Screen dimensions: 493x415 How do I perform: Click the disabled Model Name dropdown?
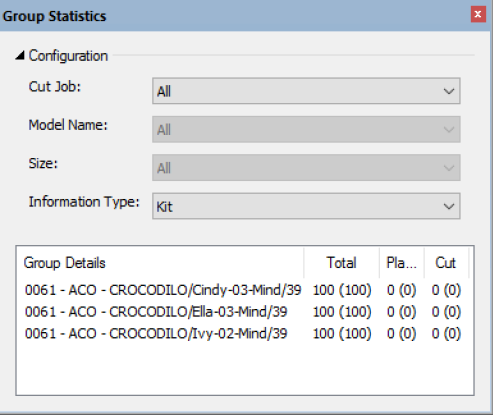pyautogui.click(x=306, y=129)
